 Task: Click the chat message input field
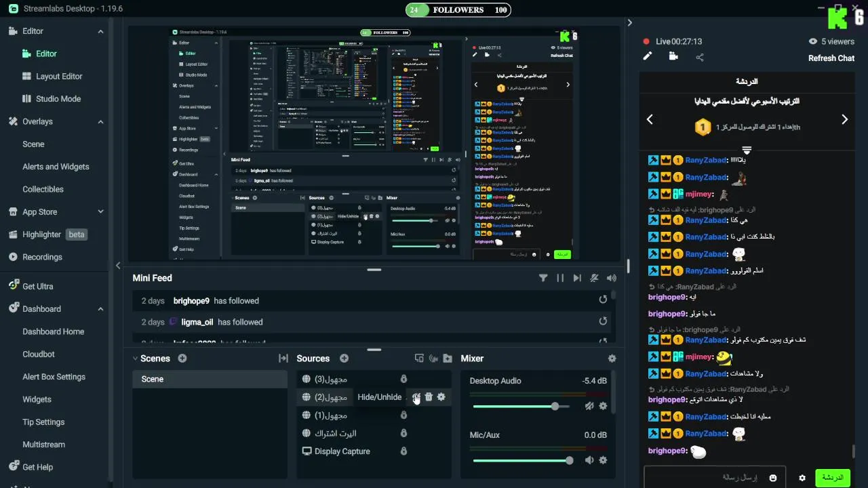point(714,478)
